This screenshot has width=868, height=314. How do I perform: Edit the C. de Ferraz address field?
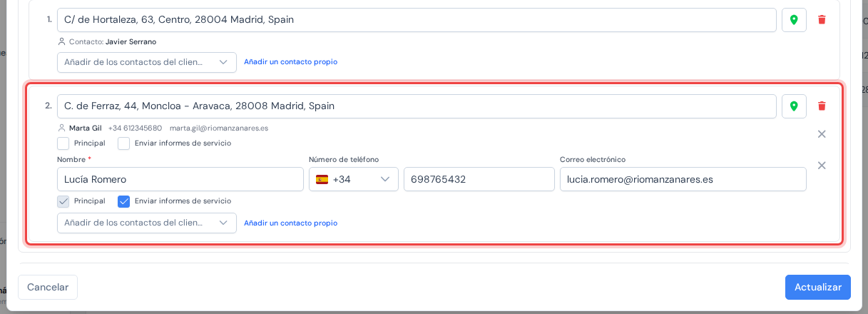(x=417, y=106)
